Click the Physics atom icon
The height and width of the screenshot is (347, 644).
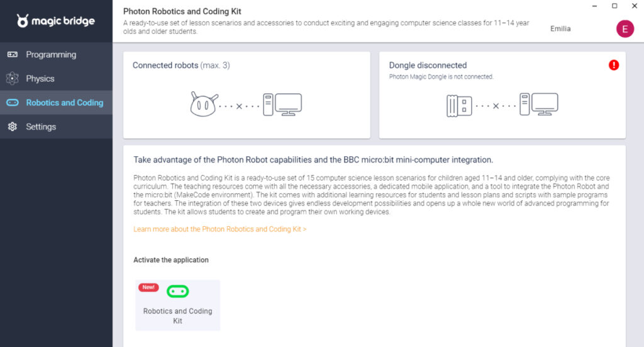click(x=13, y=79)
